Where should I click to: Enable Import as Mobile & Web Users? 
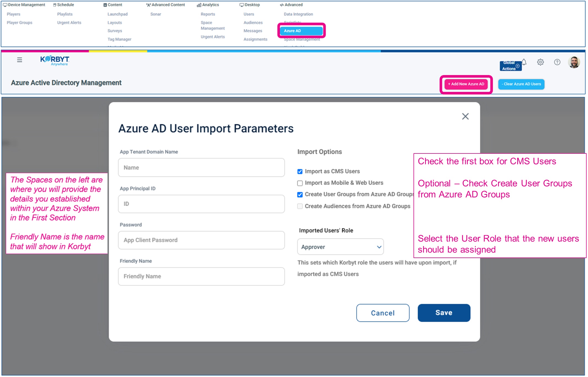click(x=300, y=183)
